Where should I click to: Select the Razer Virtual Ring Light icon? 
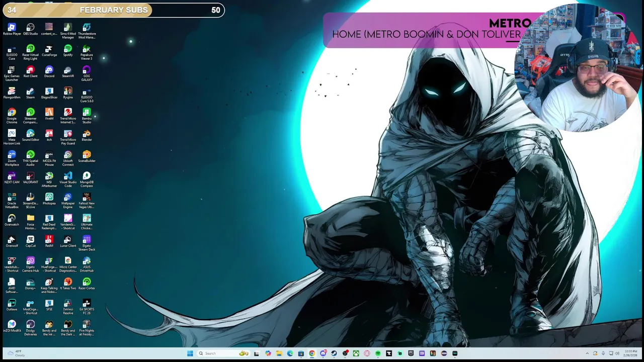pyautogui.click(x=30, y=52)
